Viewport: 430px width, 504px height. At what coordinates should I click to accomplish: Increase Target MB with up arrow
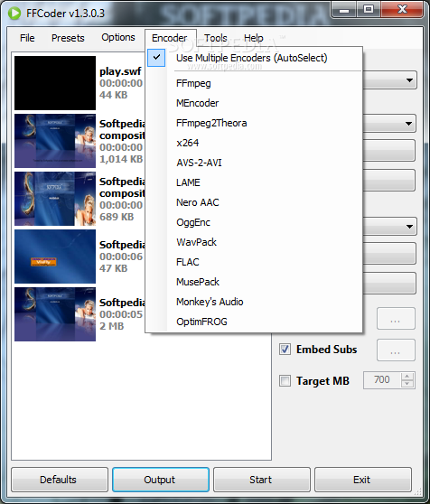(x=407, y=377)
